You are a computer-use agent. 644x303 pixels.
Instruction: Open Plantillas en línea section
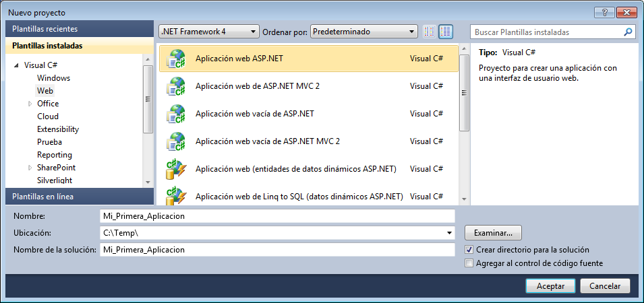coord(80,197)
